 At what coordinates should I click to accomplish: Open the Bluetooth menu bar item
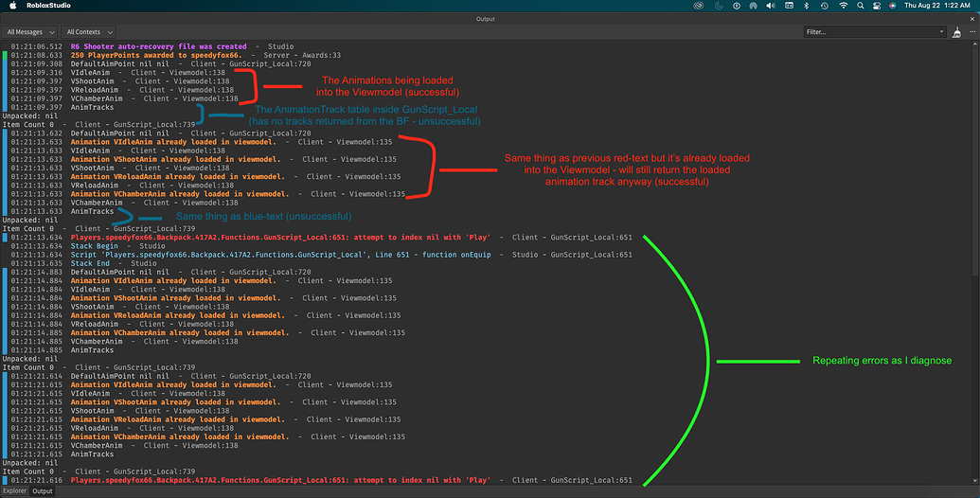(x=806, y=6)
